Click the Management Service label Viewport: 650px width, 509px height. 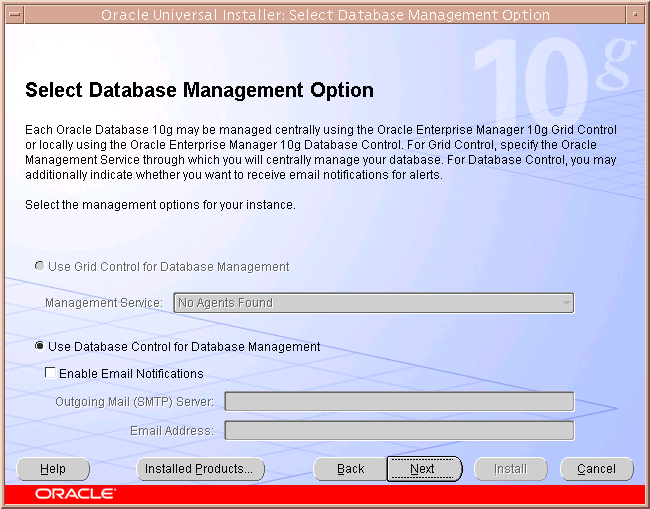(x=103, y=303)
